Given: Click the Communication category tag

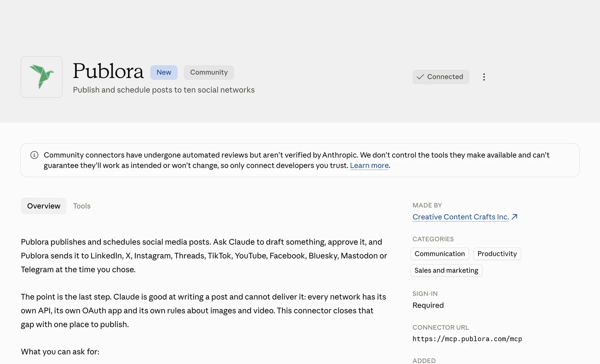Looking at the screenshot, I should (439, 254).
